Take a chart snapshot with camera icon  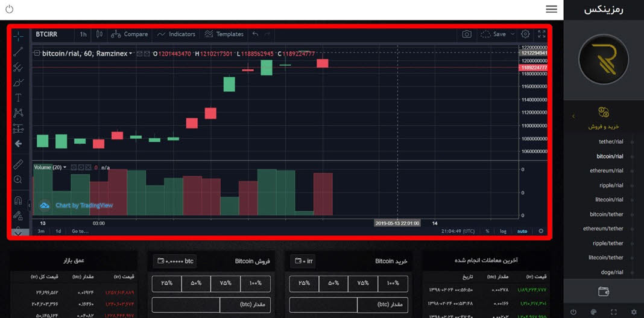pos(467,34)
